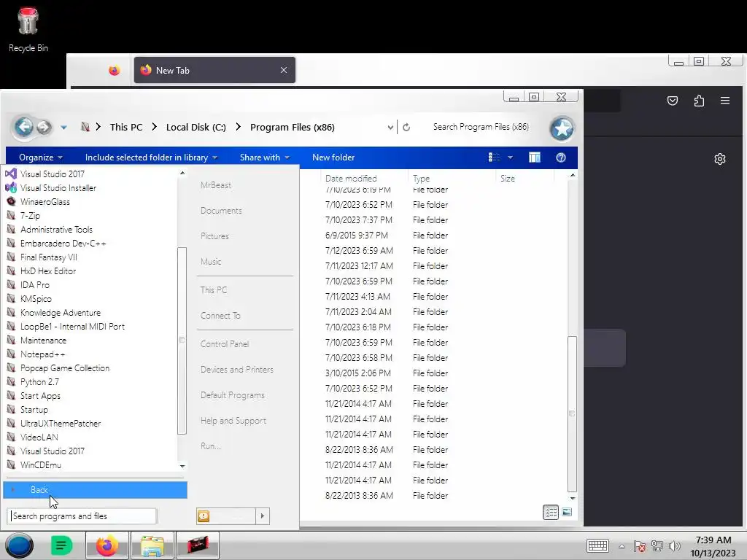Open WinCDEmu program folder
747x560 pixels.
click(41, 464)
